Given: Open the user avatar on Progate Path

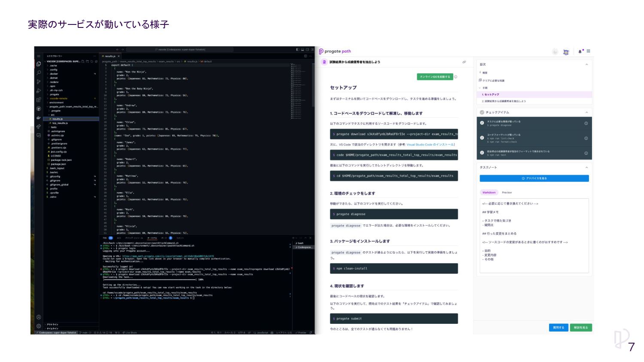Looking at the screenshot, I should click(x=566, y=52).
